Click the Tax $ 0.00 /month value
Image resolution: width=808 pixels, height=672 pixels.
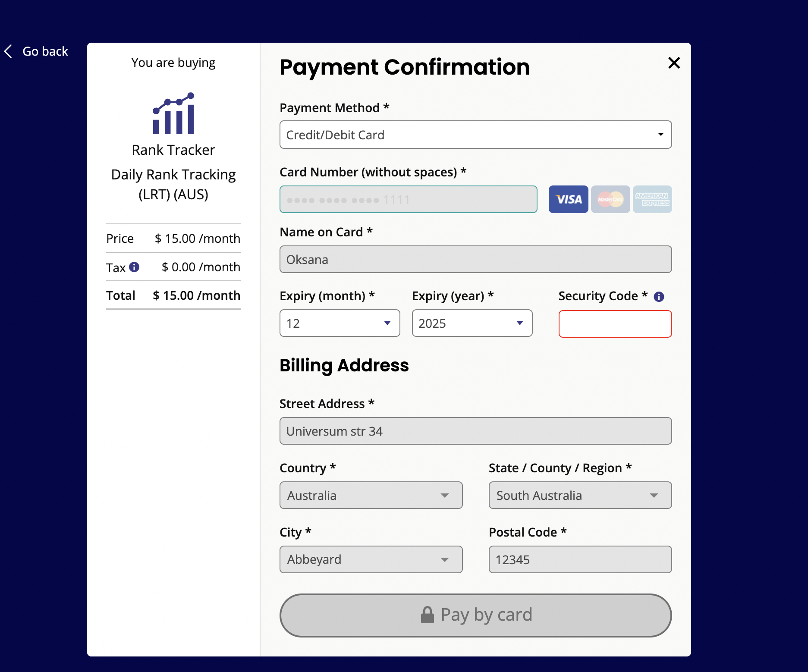point(201,267)
